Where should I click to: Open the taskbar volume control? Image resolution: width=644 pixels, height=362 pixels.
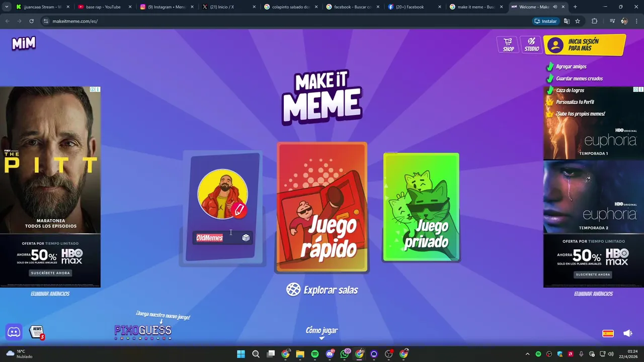point(610,354)
